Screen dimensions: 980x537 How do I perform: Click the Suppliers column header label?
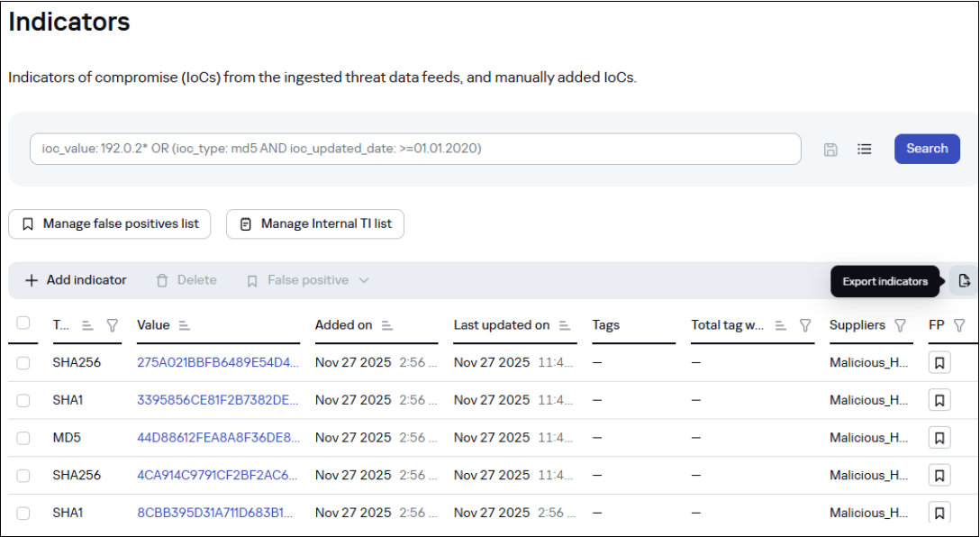[x=857, y=325]
